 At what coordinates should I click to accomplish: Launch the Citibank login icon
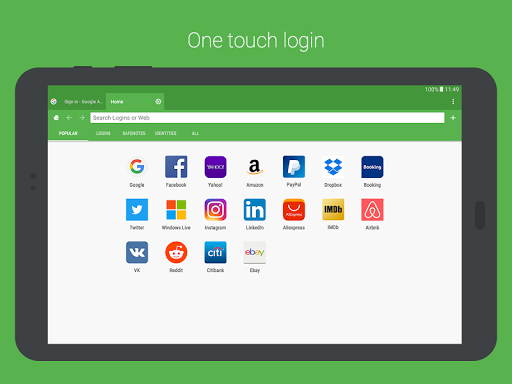215,252
